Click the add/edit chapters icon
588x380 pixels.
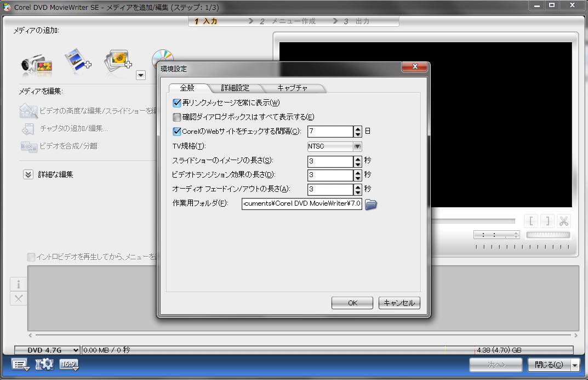28,129
